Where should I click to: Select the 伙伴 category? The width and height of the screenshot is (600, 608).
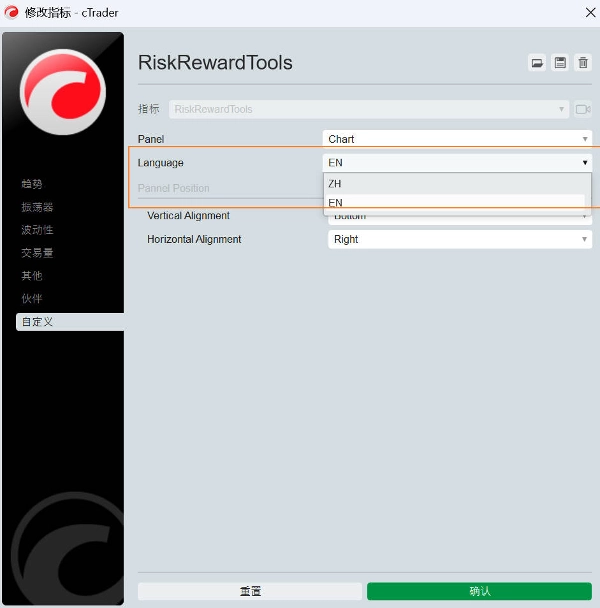click(x=32, y=299)
